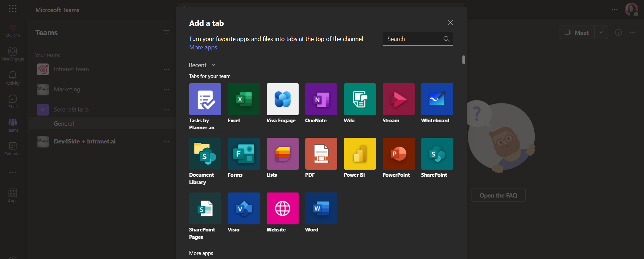
Task: Add the Website tab app
Action: [282, 209]
